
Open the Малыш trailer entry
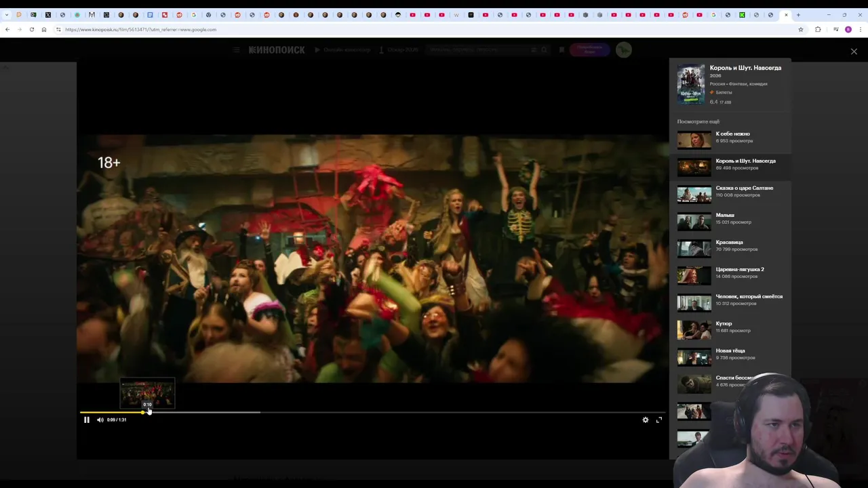730,220
